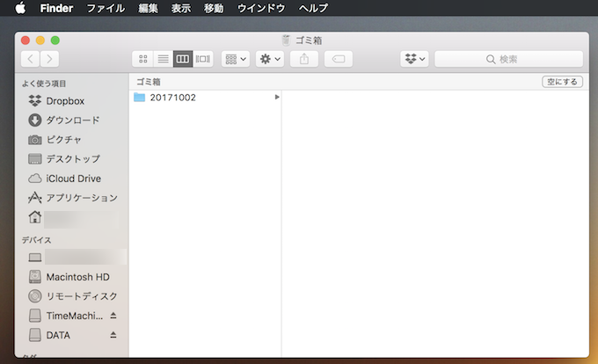The image size is (598, 364).
Task: Open the ファイル menu
Action: coord(106,8)
